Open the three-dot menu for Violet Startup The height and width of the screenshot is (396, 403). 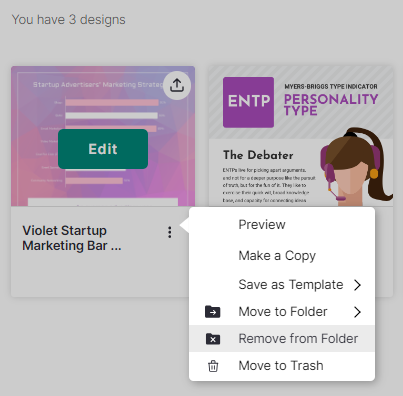[170, 232]
